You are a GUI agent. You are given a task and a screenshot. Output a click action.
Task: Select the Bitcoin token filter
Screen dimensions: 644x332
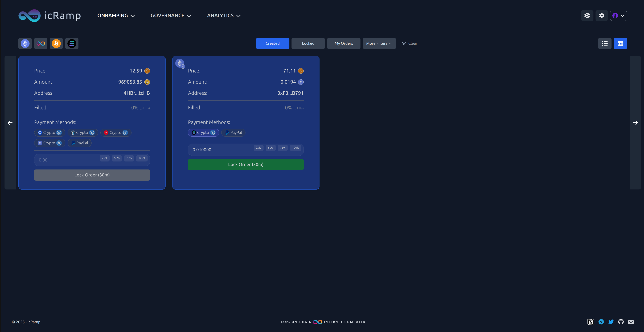pyautogui.click(x=56, y=43)
